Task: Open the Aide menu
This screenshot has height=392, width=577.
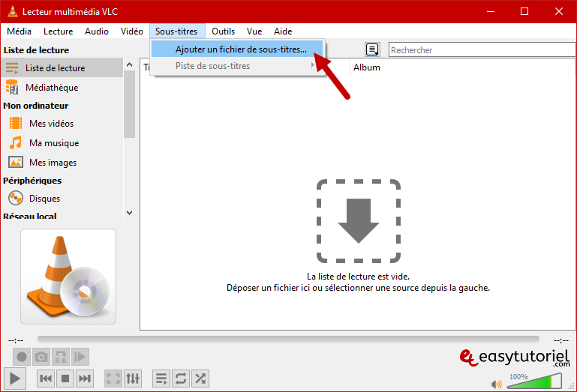Action: coord(283,31)
